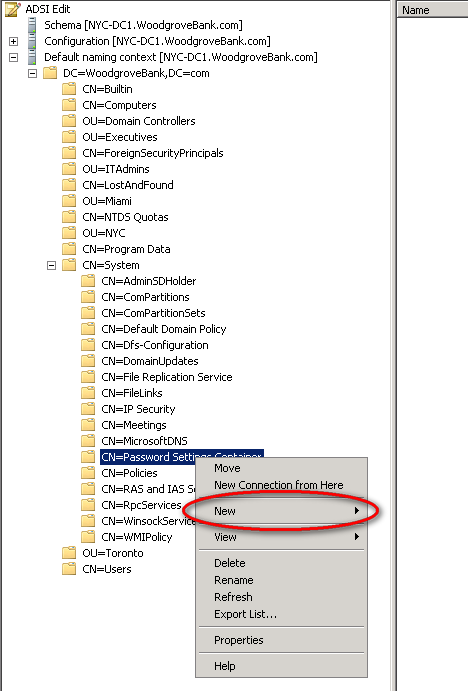Open the New submenu in context menu
The image size is (468, 691).
[282, 511]
